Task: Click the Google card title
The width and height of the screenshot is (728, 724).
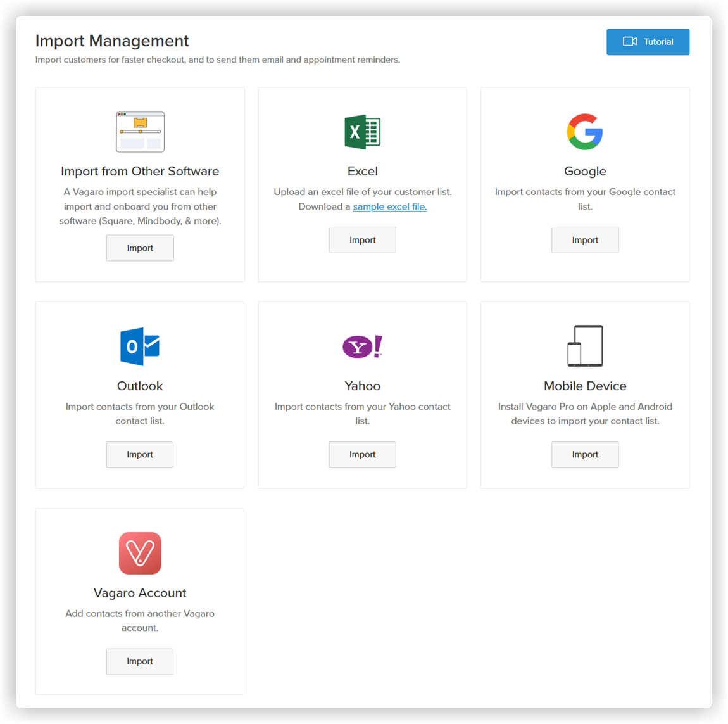Action: click(x=585, y=172)
